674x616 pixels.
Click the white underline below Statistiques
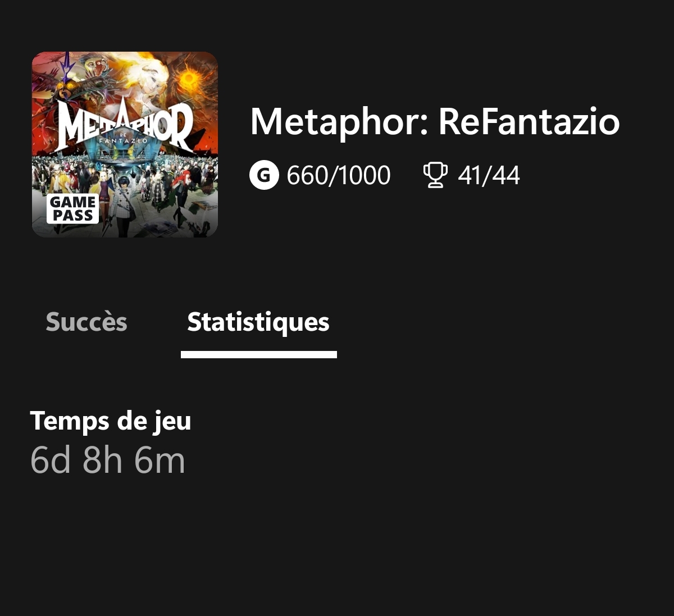tap(259, 354)
